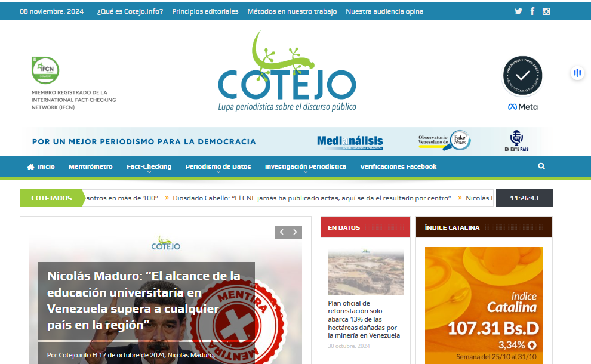This screenshot has height=364, width=591.
Task: Click the floating audio bars widget icon
Action: (577, 73)
